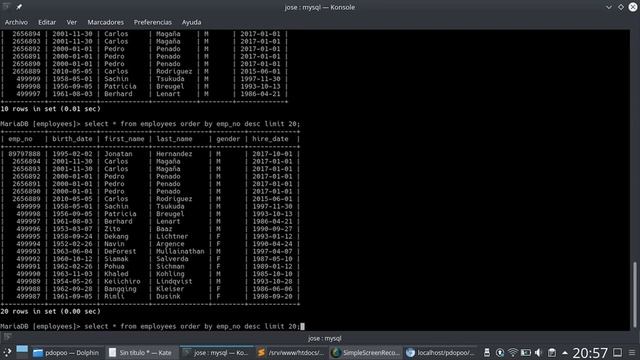Viewport: 640px width, 360px height.
Task: Switch to pdopoo — Dolphin taskbar entry
Action: tap(66, 353)
